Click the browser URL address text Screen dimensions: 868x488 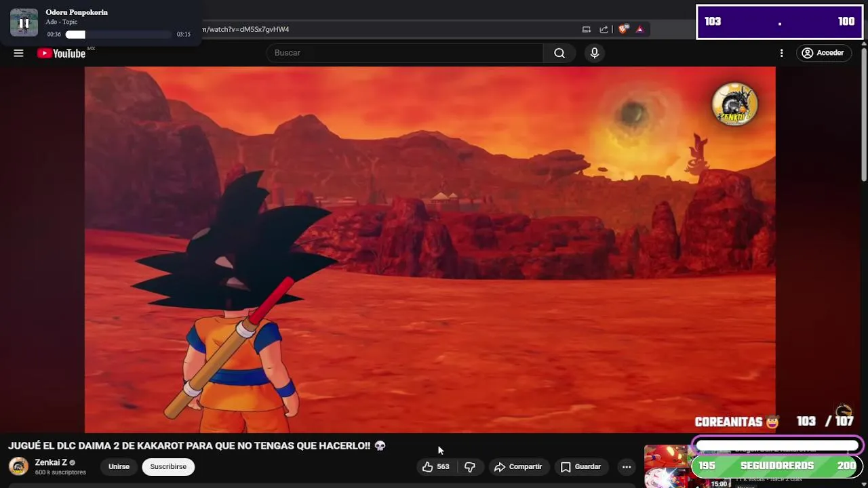(x=245, y=29)
